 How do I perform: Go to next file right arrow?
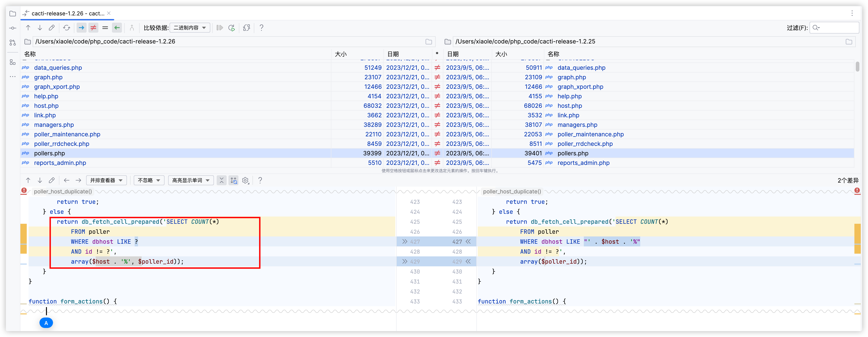[x=78, y=181]
